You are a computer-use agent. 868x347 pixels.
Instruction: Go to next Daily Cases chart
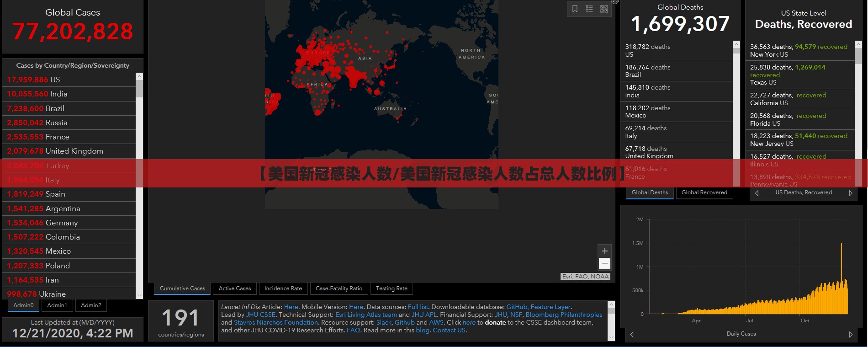(x=851, y=334)
